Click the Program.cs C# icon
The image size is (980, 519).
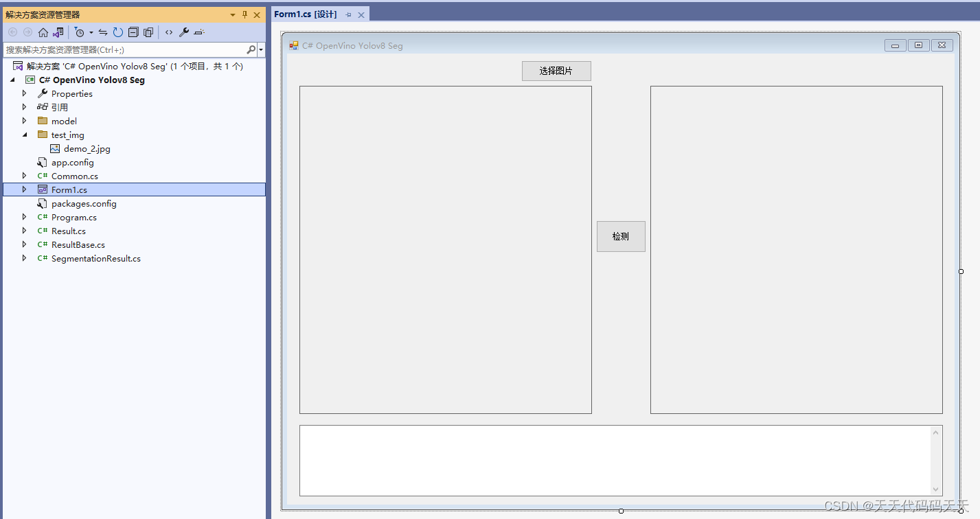[43, 217]
